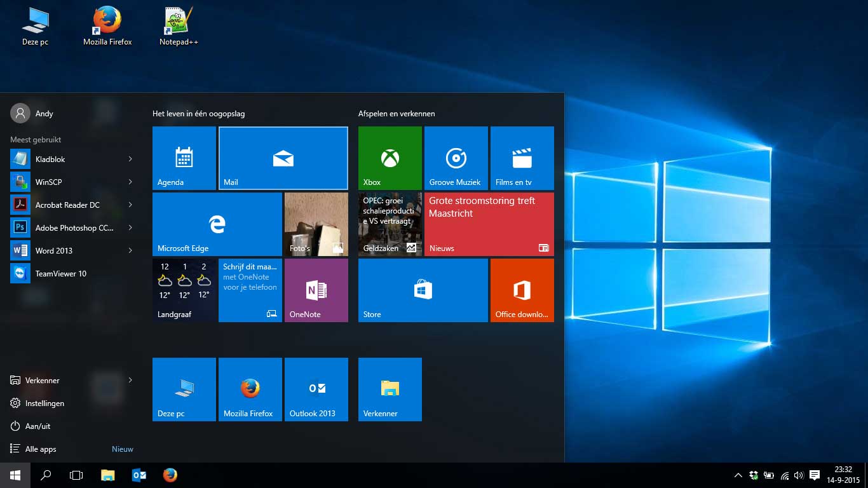Select the 'Afspelen en verkennen' group header
The width and height of the screenshot is (868, 488).
(397, 114)
